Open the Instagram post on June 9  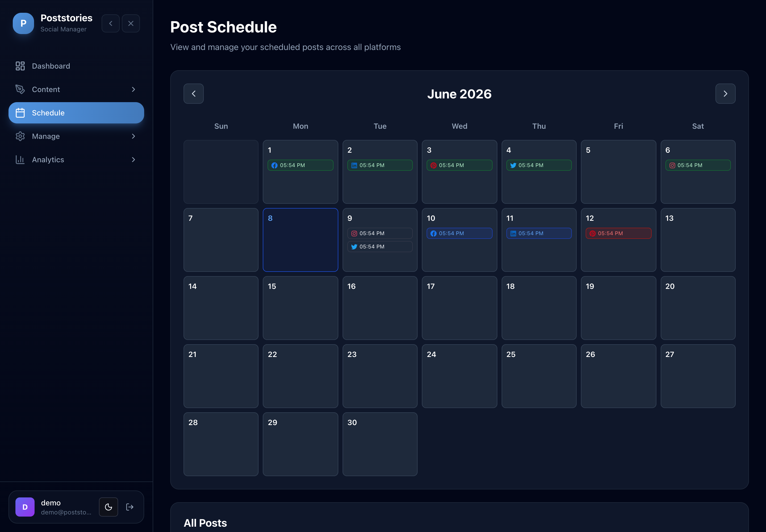(380, 233)
